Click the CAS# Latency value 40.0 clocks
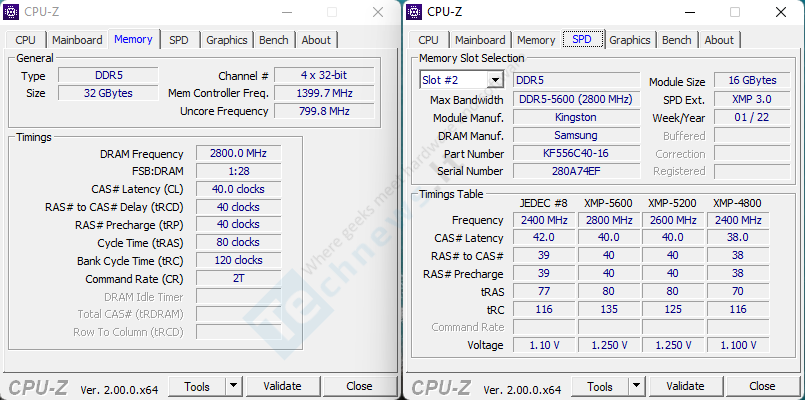This screenshot has width=805, height=400. pos(238,189)
